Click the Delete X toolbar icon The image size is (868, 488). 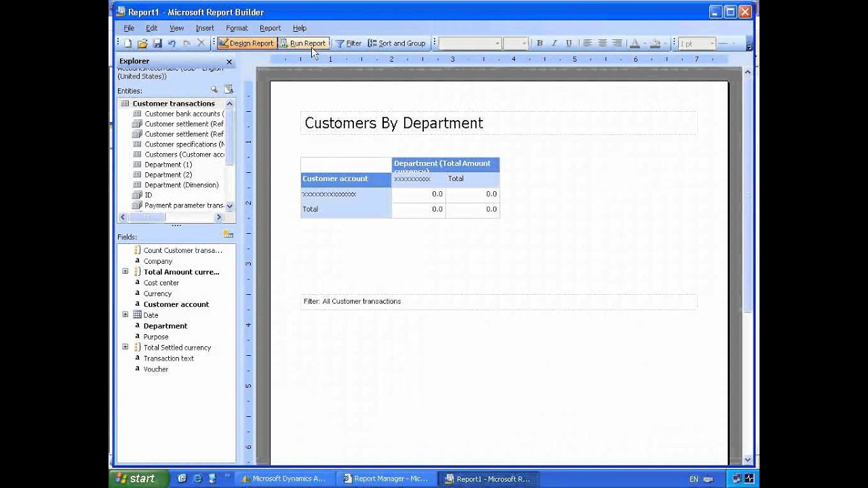[x=201, y=43]
